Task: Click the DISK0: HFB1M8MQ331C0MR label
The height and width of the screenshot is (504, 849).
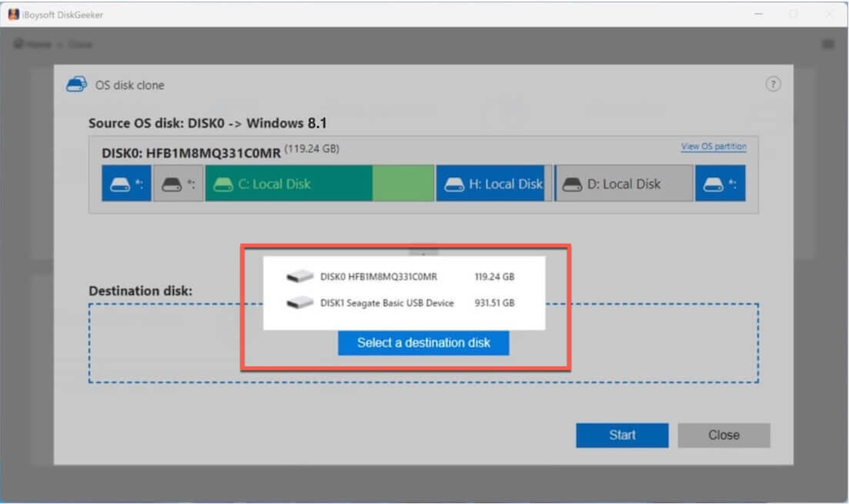Action: 191,152
